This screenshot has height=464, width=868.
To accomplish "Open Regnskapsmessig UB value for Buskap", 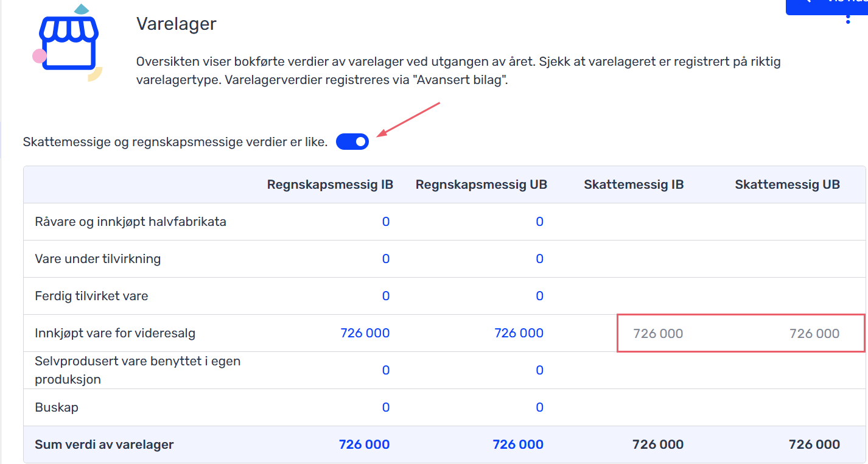I will tap(539, 407).
